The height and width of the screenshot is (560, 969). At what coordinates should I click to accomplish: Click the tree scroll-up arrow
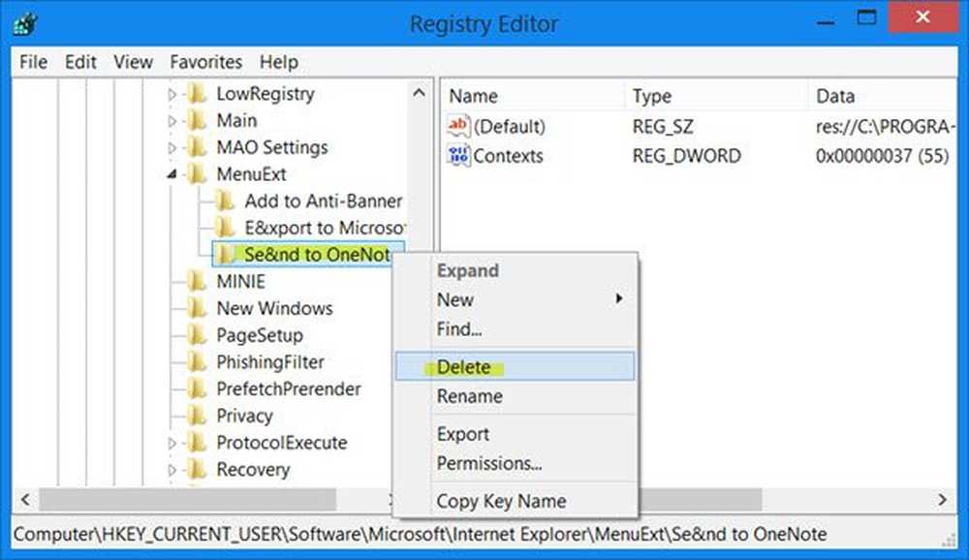pos(419,93)
